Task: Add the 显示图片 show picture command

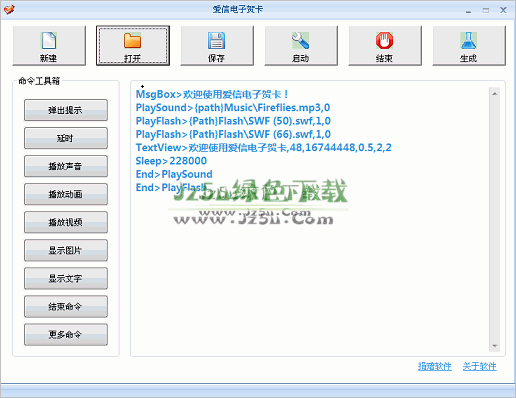Action: [x=66, y=250]
